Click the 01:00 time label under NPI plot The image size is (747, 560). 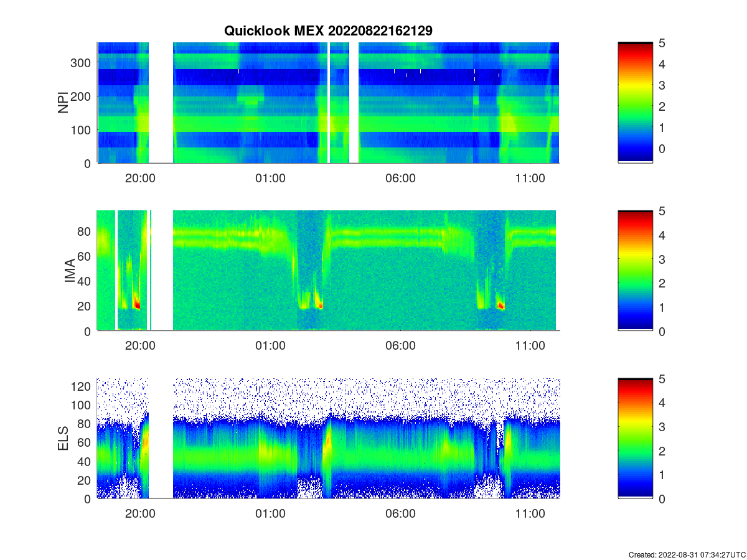point(270,178)
